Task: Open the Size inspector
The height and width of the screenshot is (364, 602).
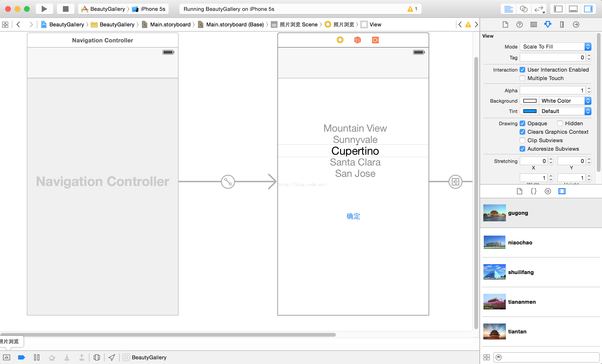Action: pyautogui.click(x=562, y=24)
